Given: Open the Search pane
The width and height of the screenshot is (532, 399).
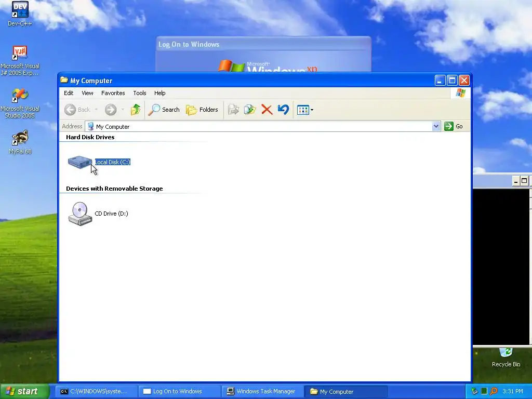Looking at the screenshot, I should pos(164,110).
